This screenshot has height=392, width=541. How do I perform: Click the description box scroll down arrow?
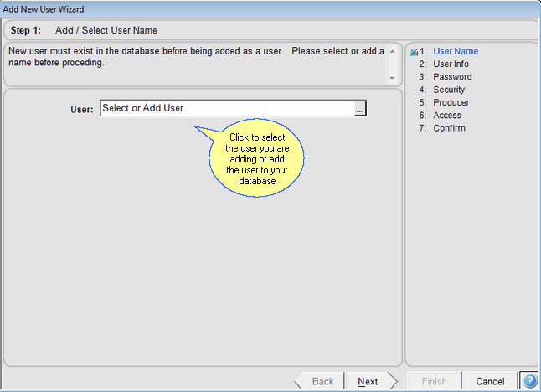pyautogui.click(x=392, y=78)
